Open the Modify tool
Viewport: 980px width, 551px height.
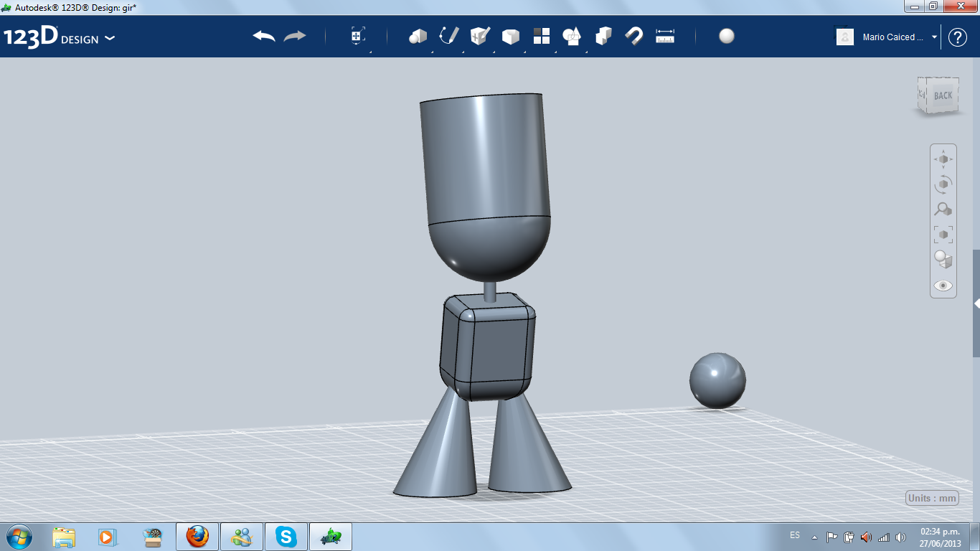tap(510, 36)
